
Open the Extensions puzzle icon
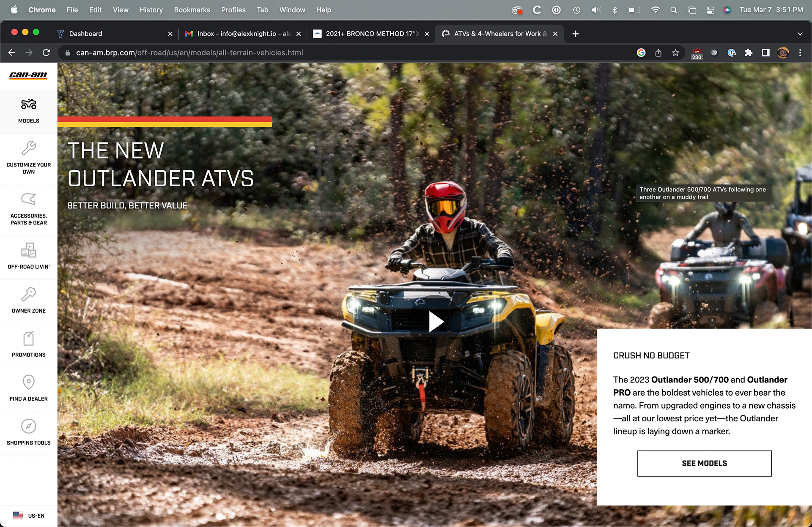coord(749,52)
